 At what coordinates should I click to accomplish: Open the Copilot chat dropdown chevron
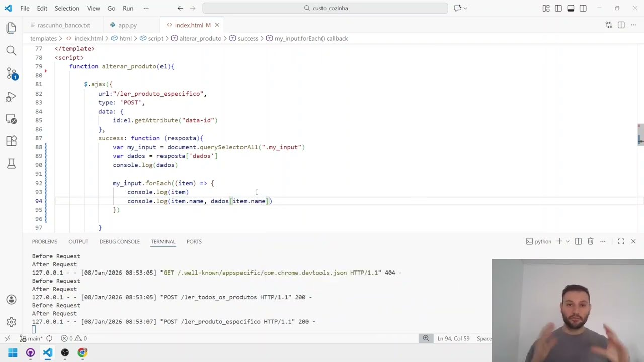tap(465, 8)
